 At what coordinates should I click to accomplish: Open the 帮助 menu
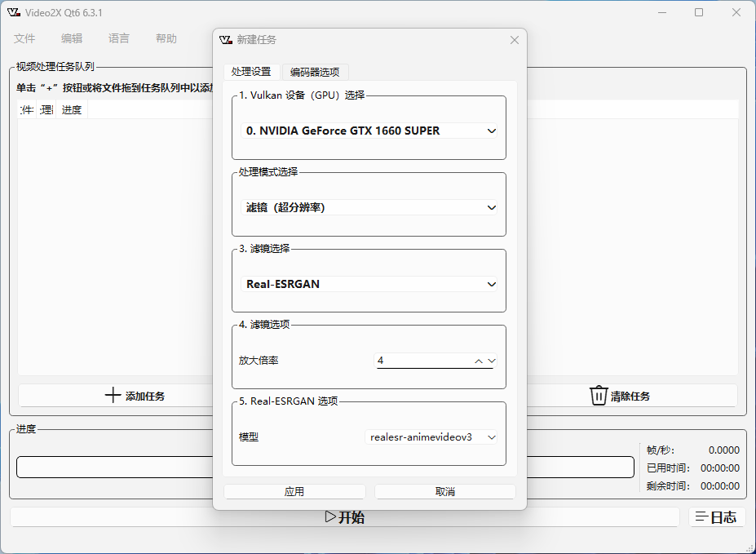tap(166, 38)
